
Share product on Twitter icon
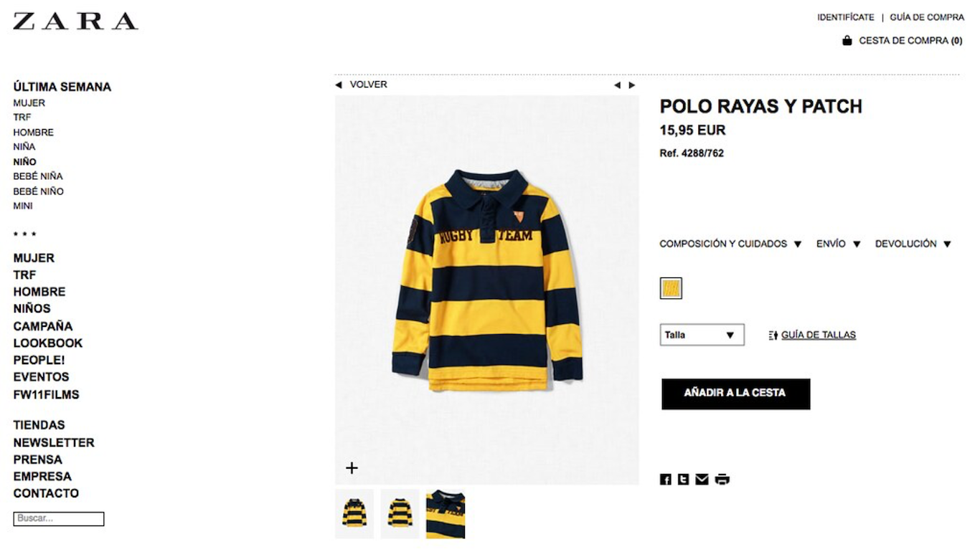[683, 480]
